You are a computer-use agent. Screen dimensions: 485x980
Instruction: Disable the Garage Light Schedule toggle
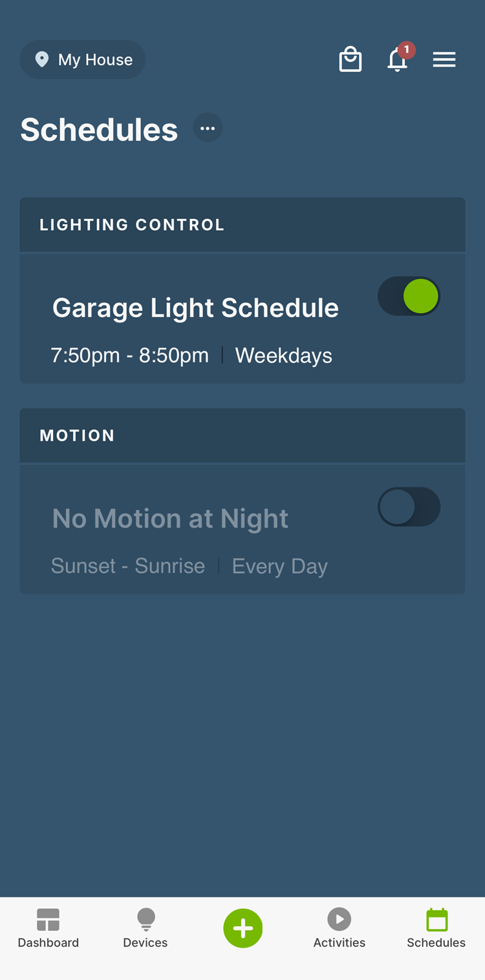(x=409, y=297)
